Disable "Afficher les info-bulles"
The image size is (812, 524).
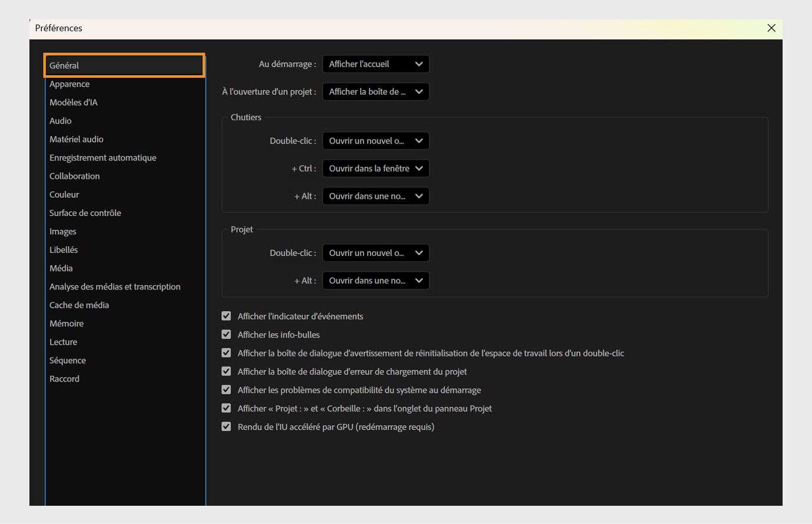point(227,334)
